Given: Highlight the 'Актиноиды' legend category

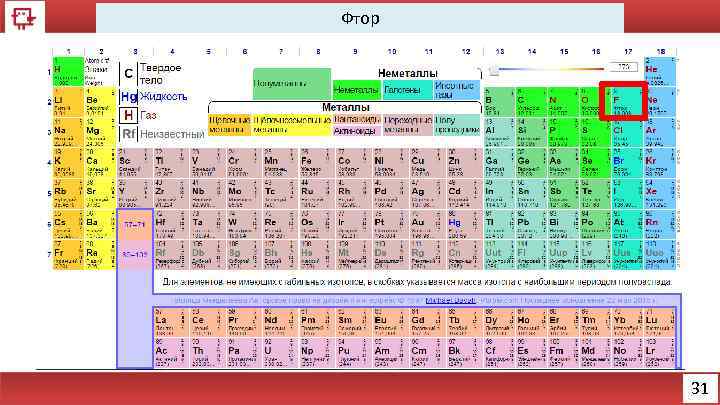Looking at the screenshot, I should tap(357, 130).
